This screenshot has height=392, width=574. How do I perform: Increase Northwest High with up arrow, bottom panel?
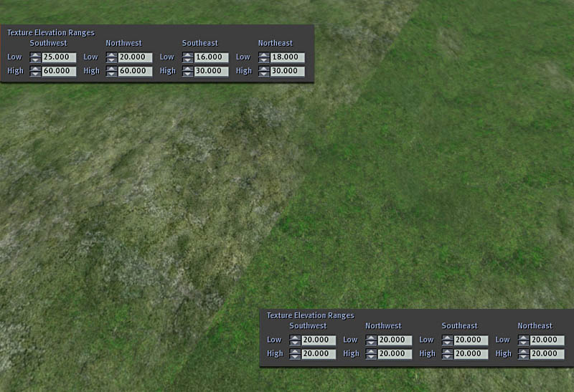pos(371,352)
